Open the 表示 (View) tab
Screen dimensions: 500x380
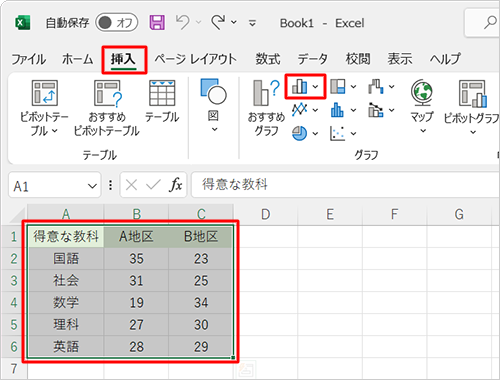tap(400, 59)
